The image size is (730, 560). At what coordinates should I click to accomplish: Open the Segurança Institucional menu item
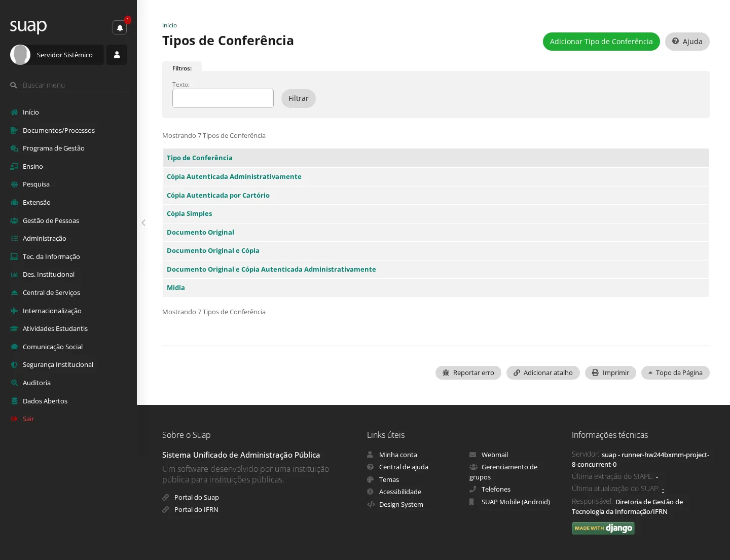click(x=58, y=365)
